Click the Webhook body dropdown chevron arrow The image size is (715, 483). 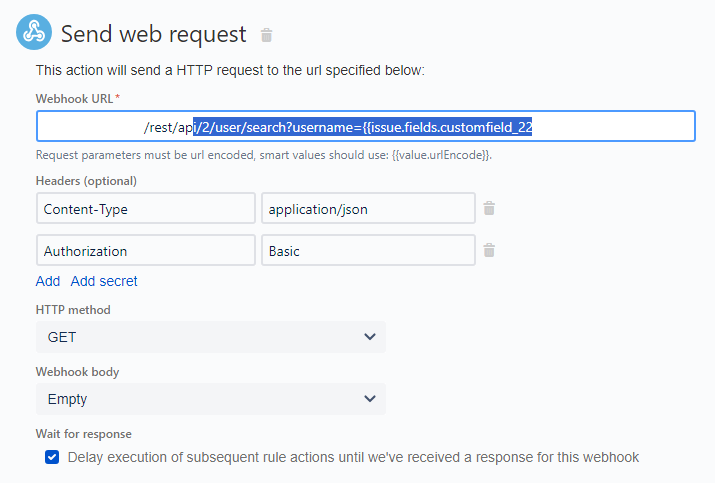(370, 399)
